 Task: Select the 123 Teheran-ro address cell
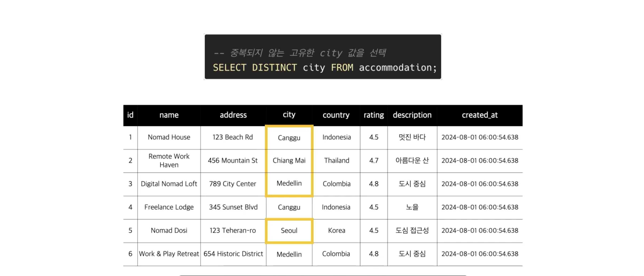click(x=233, y=231)
